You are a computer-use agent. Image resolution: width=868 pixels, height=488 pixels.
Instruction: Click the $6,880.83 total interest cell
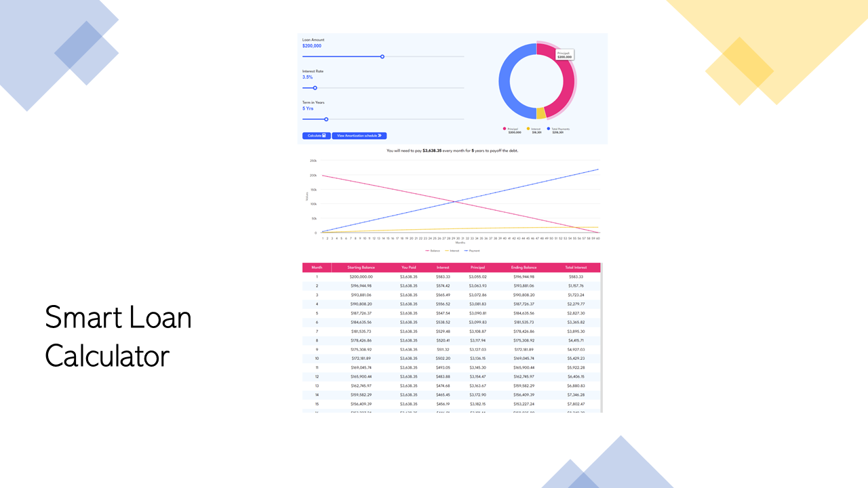pyautogui.click(x=576, y=386)
